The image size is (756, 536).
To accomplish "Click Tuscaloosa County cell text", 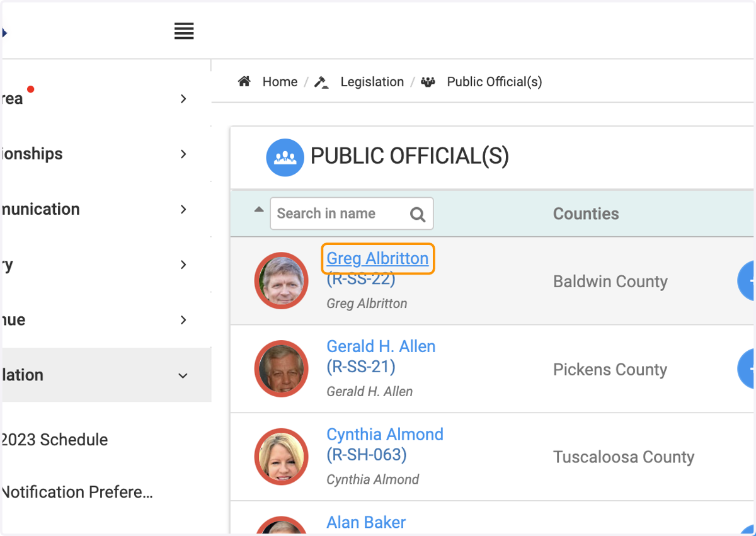I will click(x=624, y=457).
